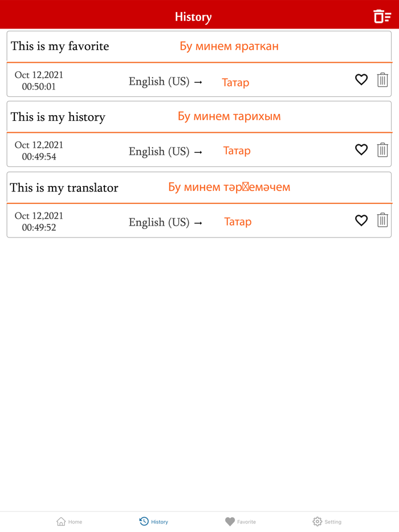This screenshot has width=399, height=532.
Task: Tap the trash icon on the translator entry
Action: click(x=382, y=221)
